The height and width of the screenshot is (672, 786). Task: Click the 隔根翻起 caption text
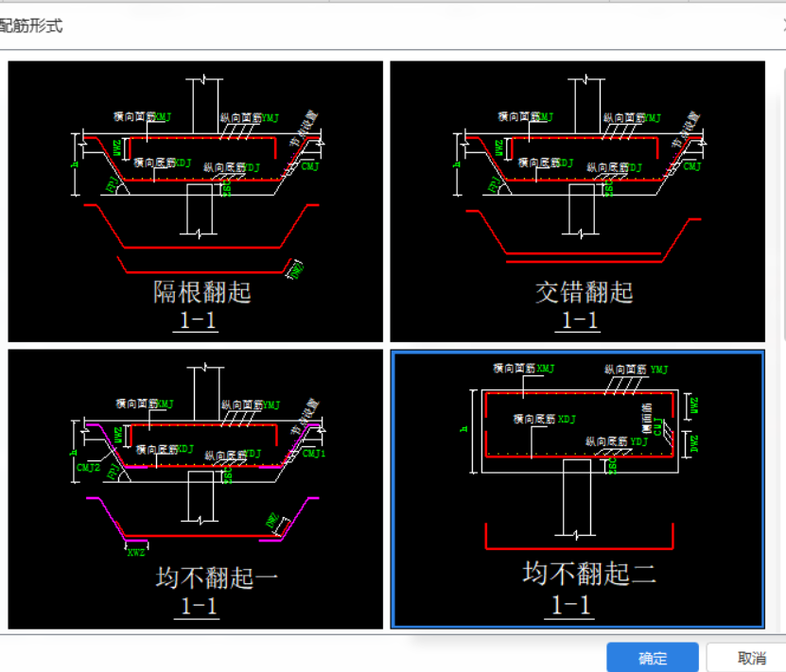201,292
